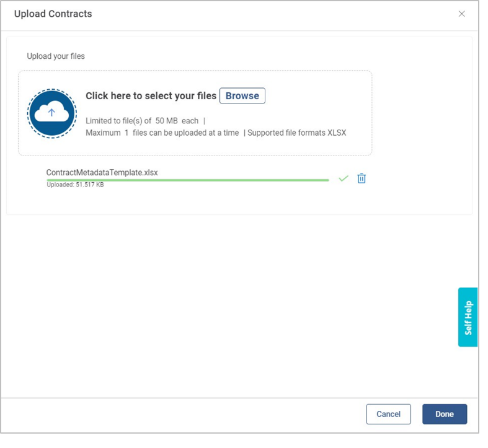Click the "Upload Contracts" dialog title
Image resolution: width=488 pixels, height=448 pixels.
53,14
